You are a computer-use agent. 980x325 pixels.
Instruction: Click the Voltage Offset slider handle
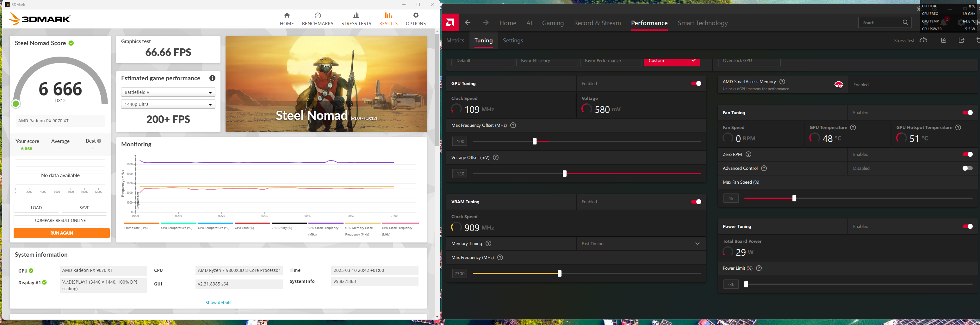pyautogui.click(x=565, y=174)
